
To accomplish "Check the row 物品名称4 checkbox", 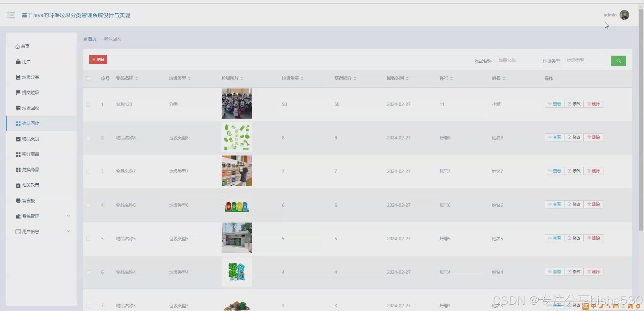I will (88, 272).
